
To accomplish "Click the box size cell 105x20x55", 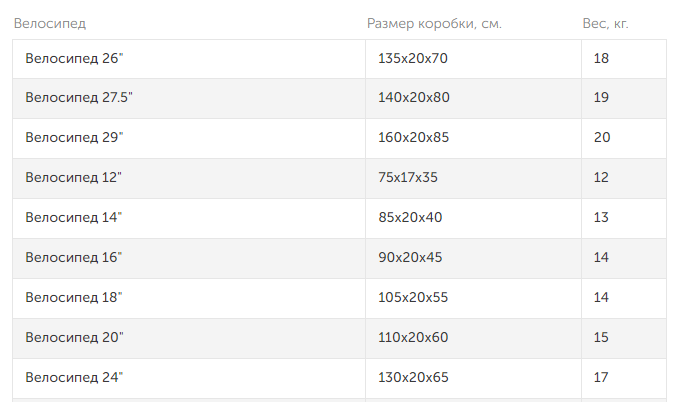I will [x=413, y=297].
